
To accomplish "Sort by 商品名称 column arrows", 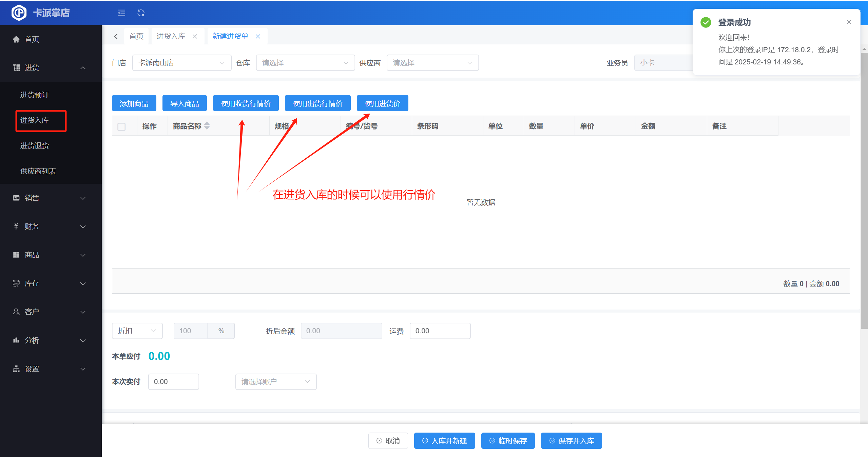I will [x=207, y=126].
